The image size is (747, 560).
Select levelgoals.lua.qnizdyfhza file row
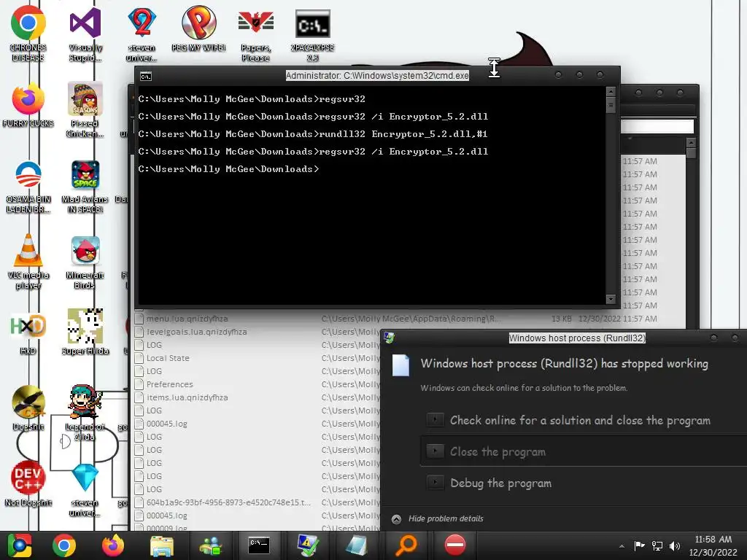pos(258,332)
